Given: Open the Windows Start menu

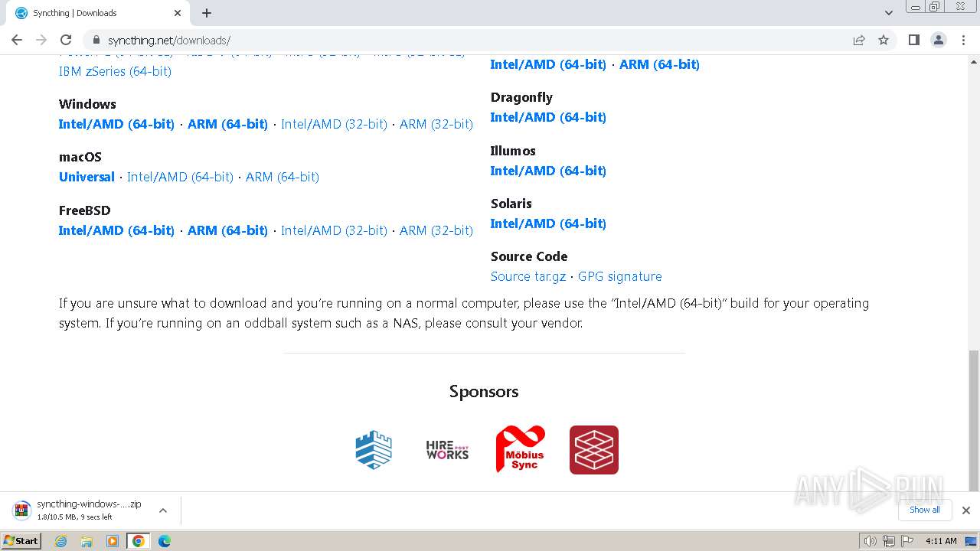Looking at the screenshot, I should coord(21,540).
